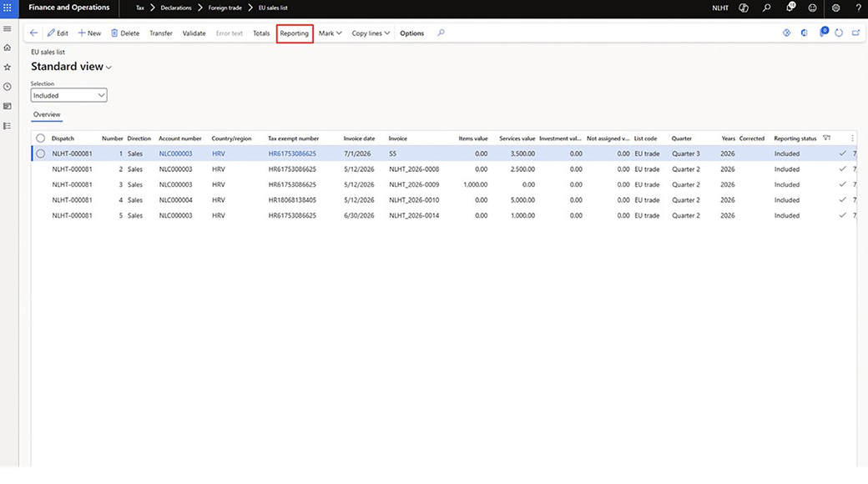Click Quarter 3 cell

pos(686,154)
